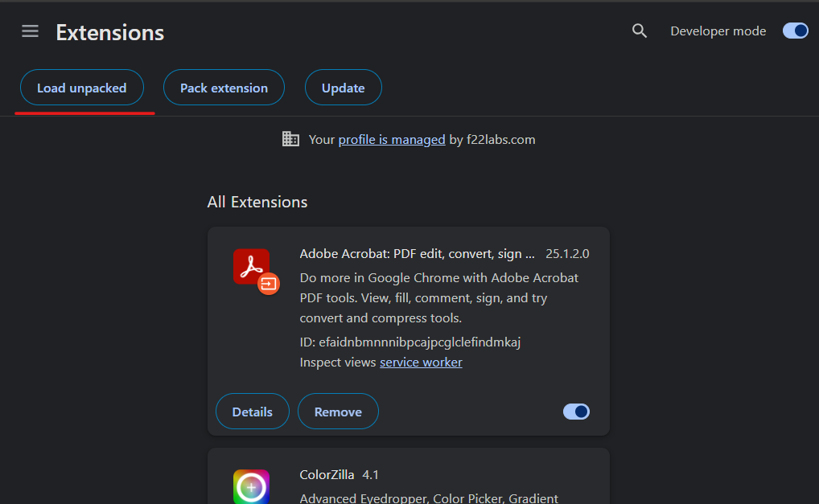This screenshot has width=819, height=504.
Task: Click the Adobe Acrobat extension title
Action: coord(418,254)
